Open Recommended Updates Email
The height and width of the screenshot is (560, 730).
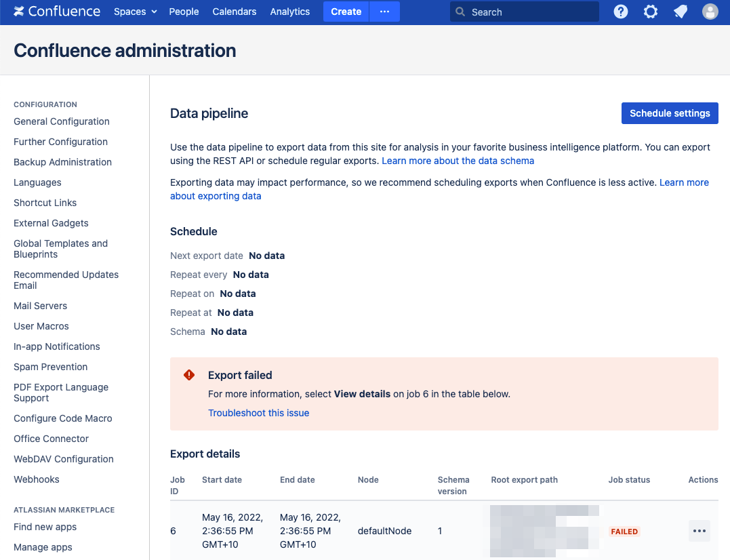coord(66,280)
